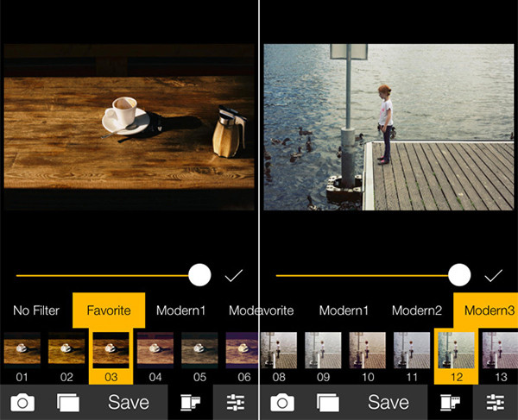Select the highlighted Favorite tab

108,310
